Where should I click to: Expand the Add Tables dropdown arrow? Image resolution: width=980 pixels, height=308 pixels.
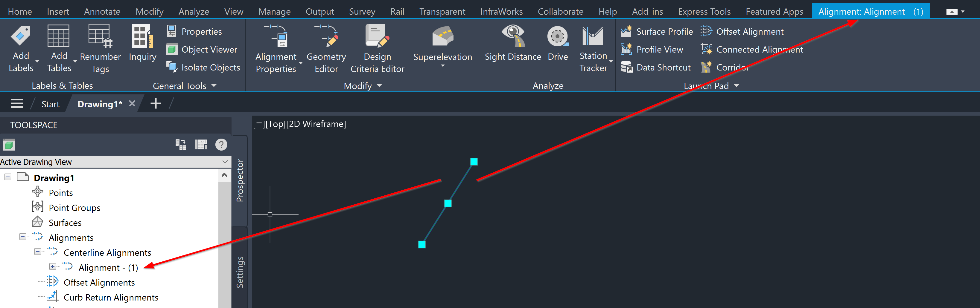tap(75, 62)
